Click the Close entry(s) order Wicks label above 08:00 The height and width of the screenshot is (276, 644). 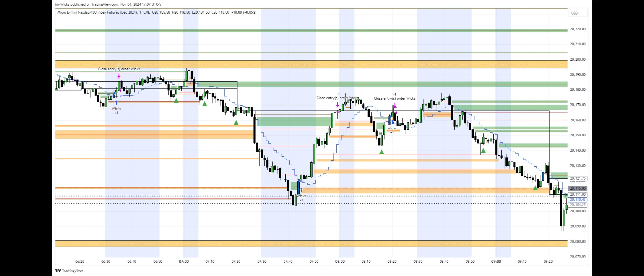coord(337,98)
